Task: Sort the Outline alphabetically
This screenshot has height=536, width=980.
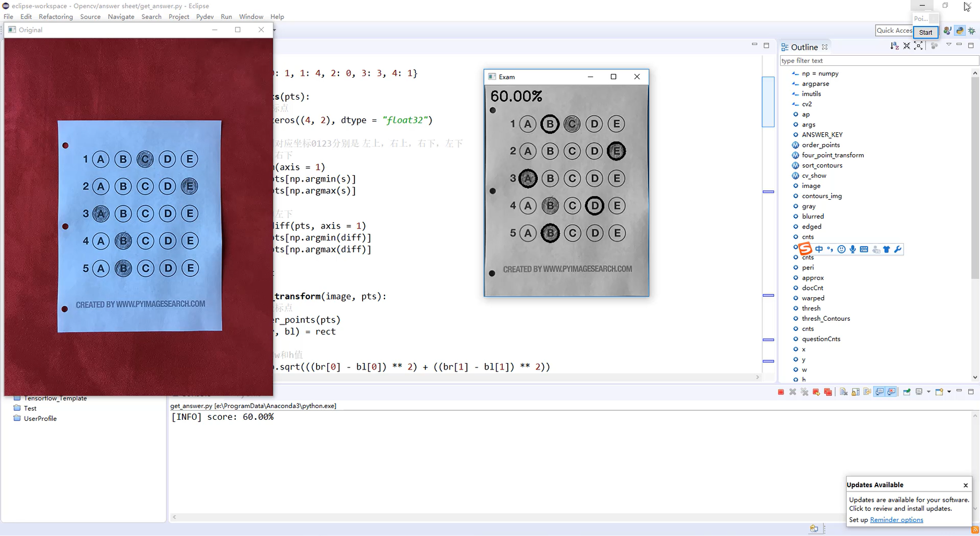Action: (894, 46)
